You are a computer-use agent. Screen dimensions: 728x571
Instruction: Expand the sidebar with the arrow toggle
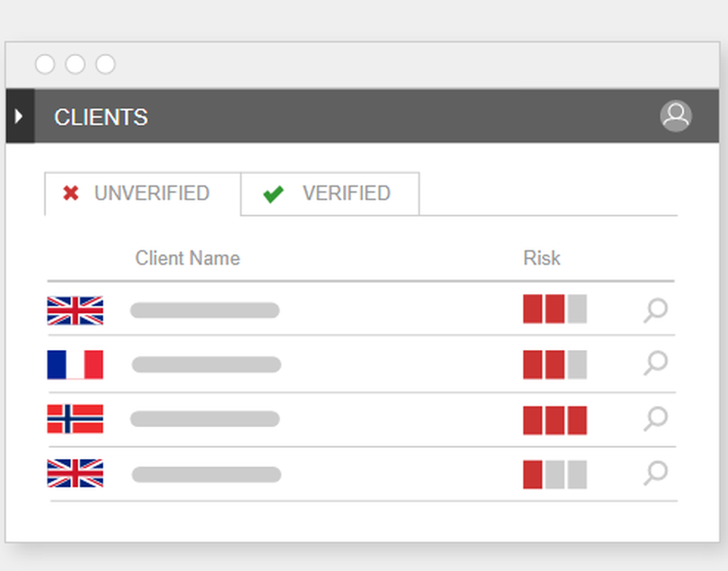[x=19, y=116]
